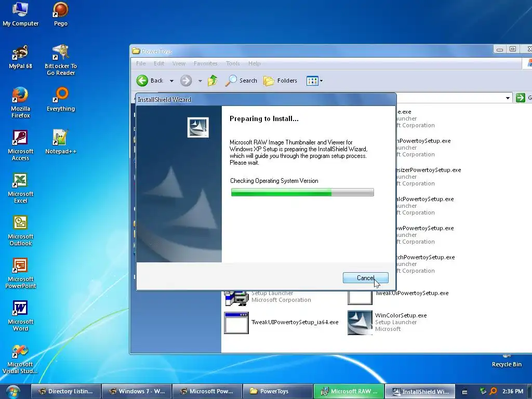532x399 pixels.
Task: Click the installation progress bar
Action: point(302,192)
